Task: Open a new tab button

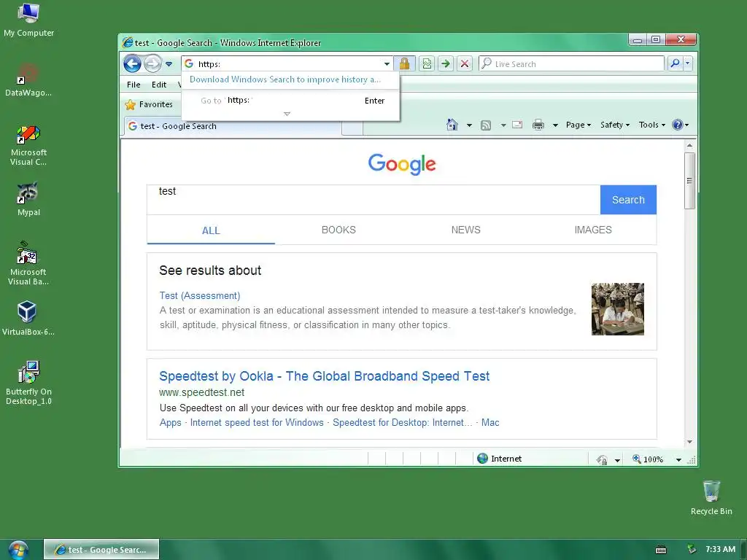Action: (x=352, y=128)
